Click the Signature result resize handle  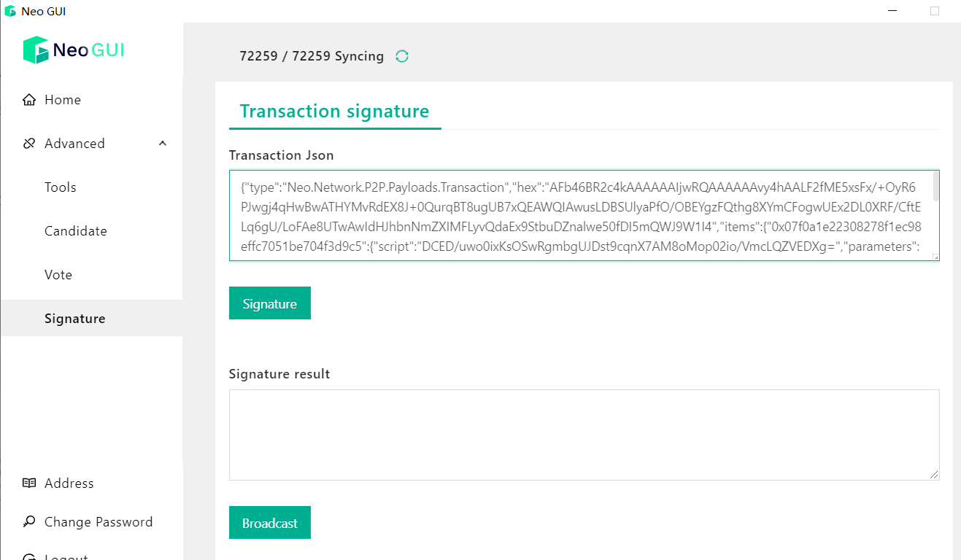(x=935, y=475)
